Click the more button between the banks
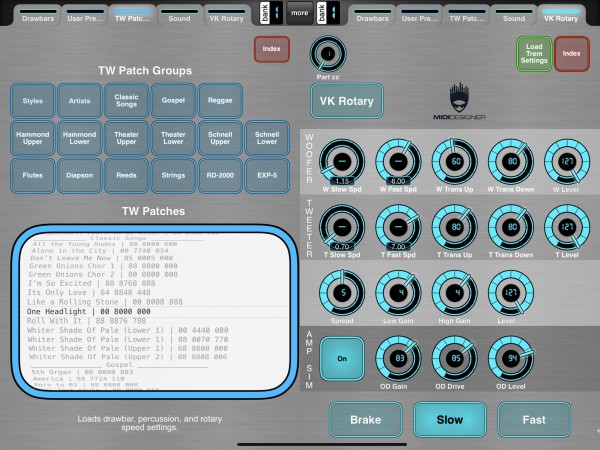The width and height of the screenshot is (600, 450). point(300,13)
